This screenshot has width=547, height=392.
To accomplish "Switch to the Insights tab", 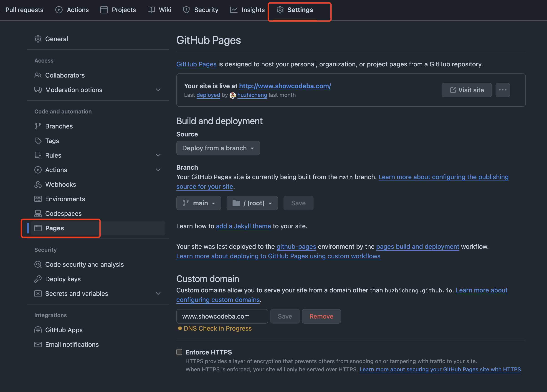I will click(x=248, y=10).
